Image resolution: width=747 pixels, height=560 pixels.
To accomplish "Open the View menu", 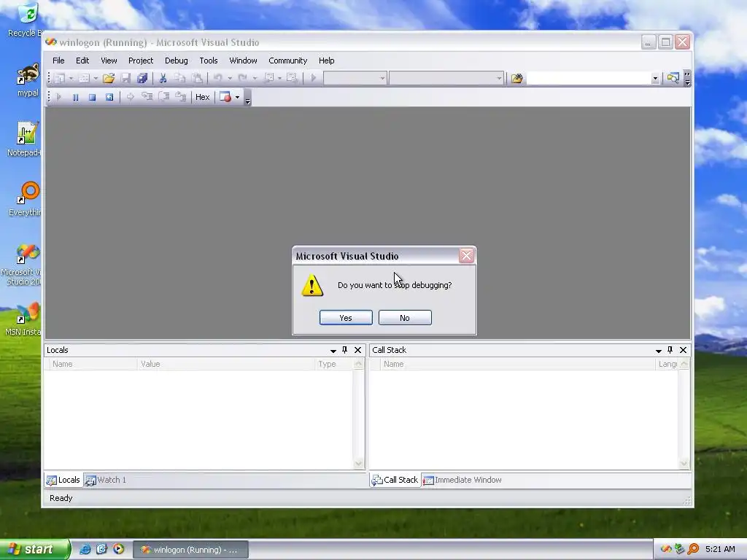I will coord(109,61).
